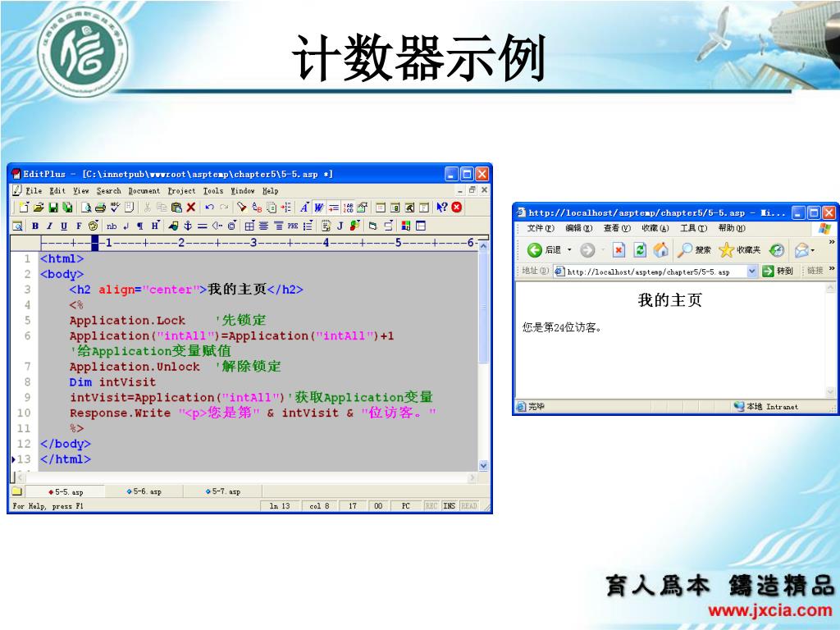Click the Help pointer question mark icon
Image resolution: width=840 pixels, height=630 pixels.
(x=442, y=208)
